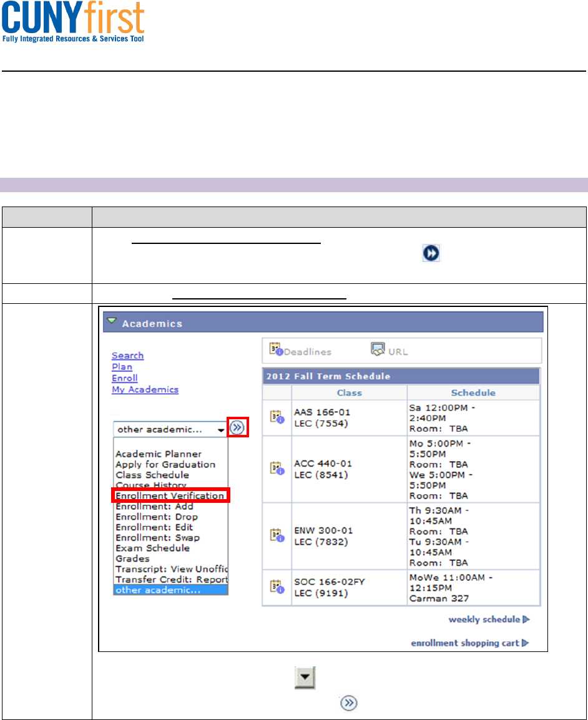The height and width of the screenshot is (720, 588).
Task: Click the Schedule column header
Action: tap(473, 392)
